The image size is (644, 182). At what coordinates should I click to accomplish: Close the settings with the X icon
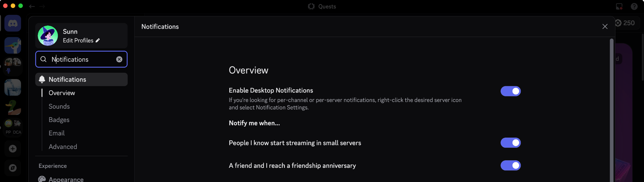(x=605, y=26)
